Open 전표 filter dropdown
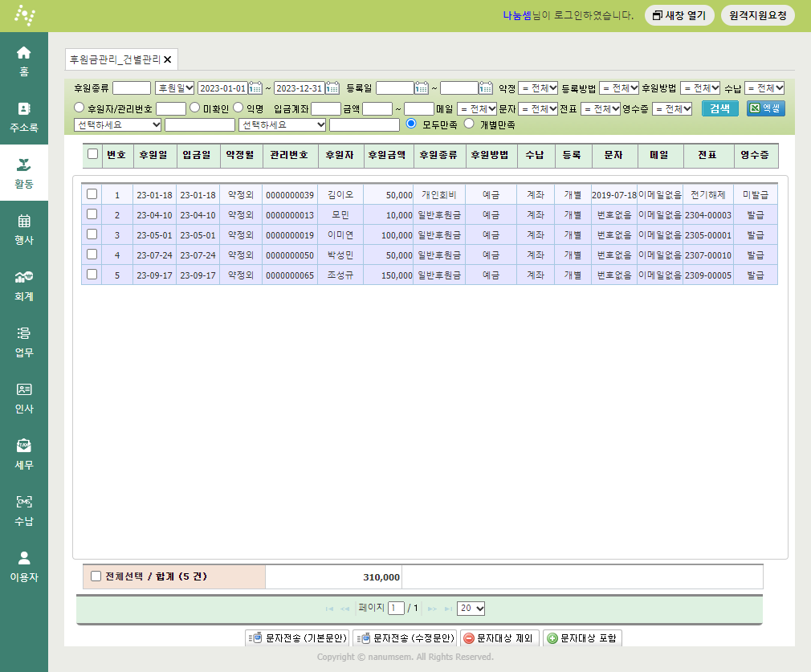This screenshot has width=811, height=672. [601, 108]
